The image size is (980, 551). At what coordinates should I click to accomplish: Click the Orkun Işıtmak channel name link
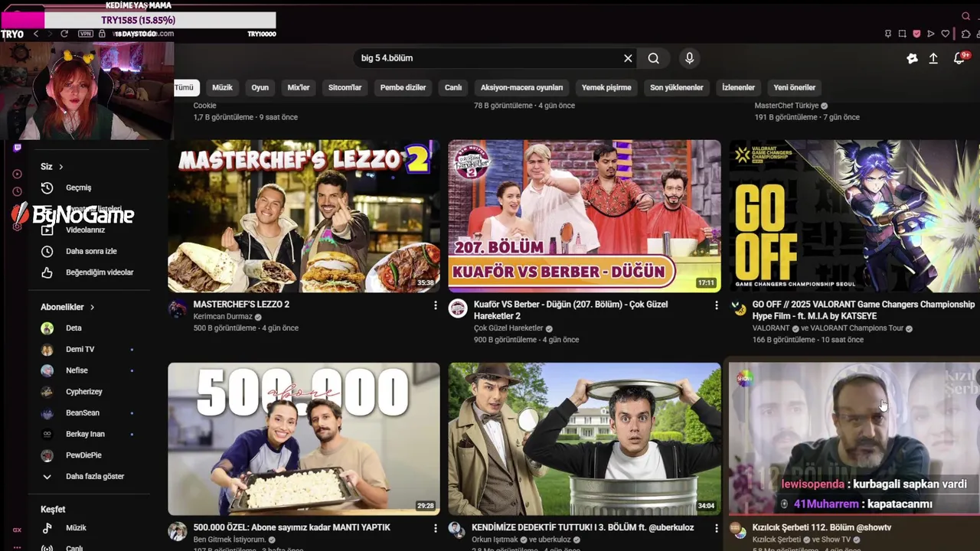tap(495, 540)
